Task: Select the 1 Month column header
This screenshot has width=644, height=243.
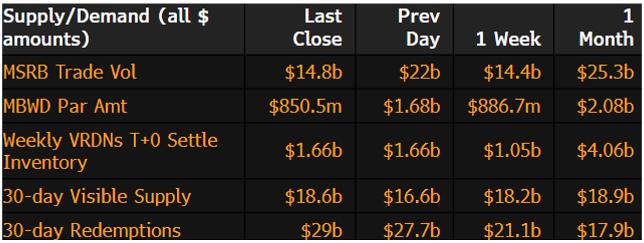Action: 606,28
